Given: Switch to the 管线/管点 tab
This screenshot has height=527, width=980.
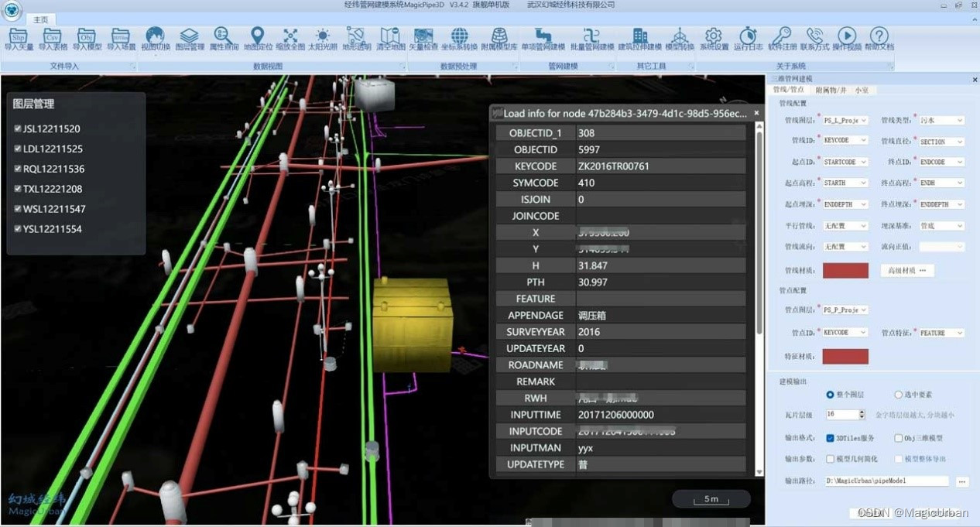Looking at the screenshot, I should 790,91.
